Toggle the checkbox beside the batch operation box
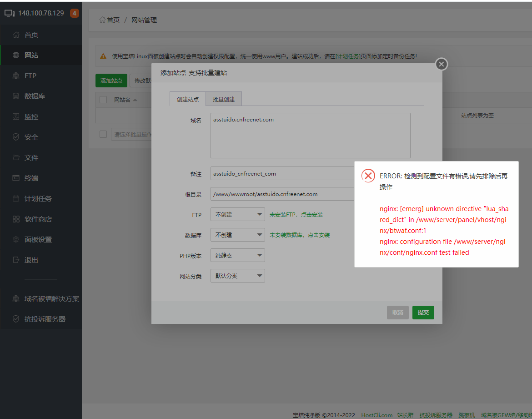 pos(103,134)
